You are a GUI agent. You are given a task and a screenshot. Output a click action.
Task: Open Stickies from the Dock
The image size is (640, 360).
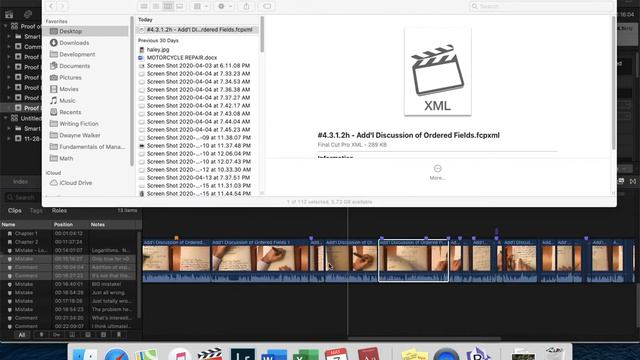(414, 354)
